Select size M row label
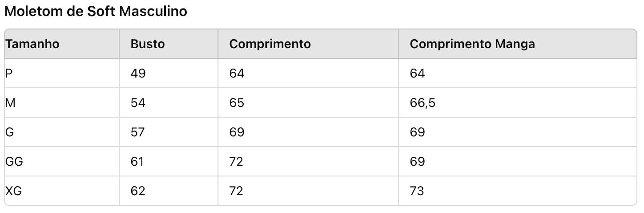644x213 pixels. [x=10, y=103]
